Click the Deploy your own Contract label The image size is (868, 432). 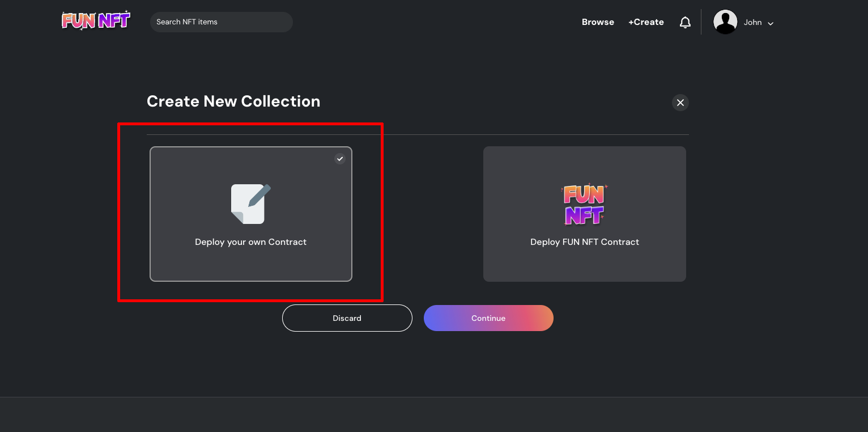click(x=251, y=242)
